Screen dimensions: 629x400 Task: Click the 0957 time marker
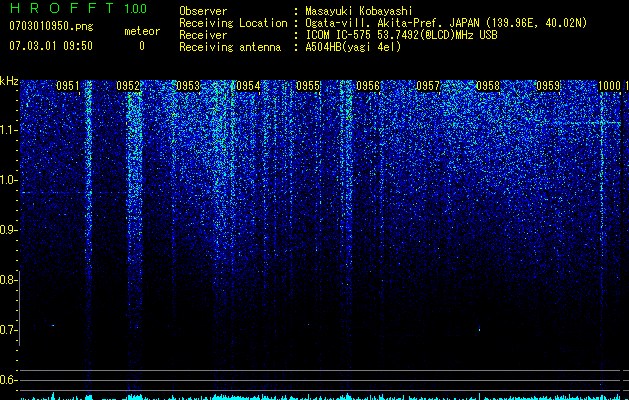click(428, 86)
